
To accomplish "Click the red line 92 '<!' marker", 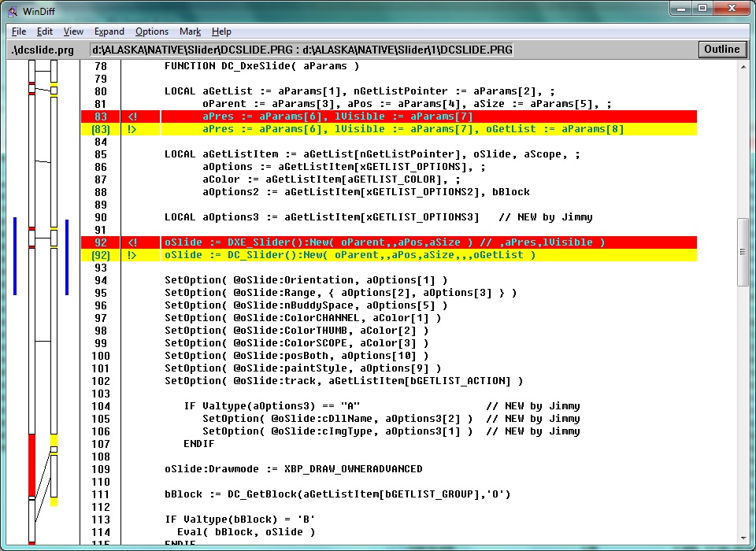I will (x=132, y=242).
